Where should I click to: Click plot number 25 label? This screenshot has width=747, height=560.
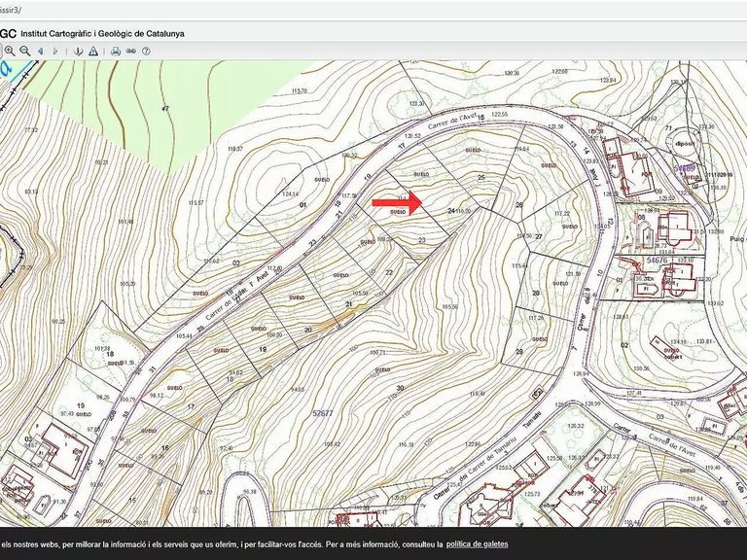481,178
